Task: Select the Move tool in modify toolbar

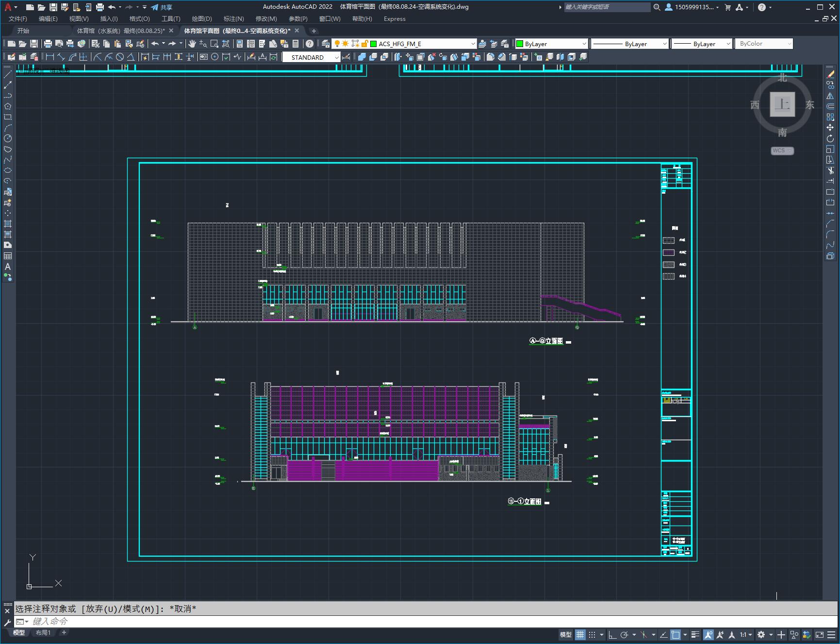Action: point(830,128)
